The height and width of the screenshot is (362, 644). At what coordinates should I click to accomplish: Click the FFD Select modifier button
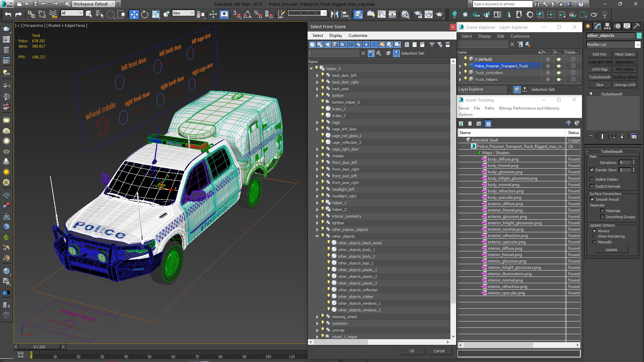pos(625,69)
